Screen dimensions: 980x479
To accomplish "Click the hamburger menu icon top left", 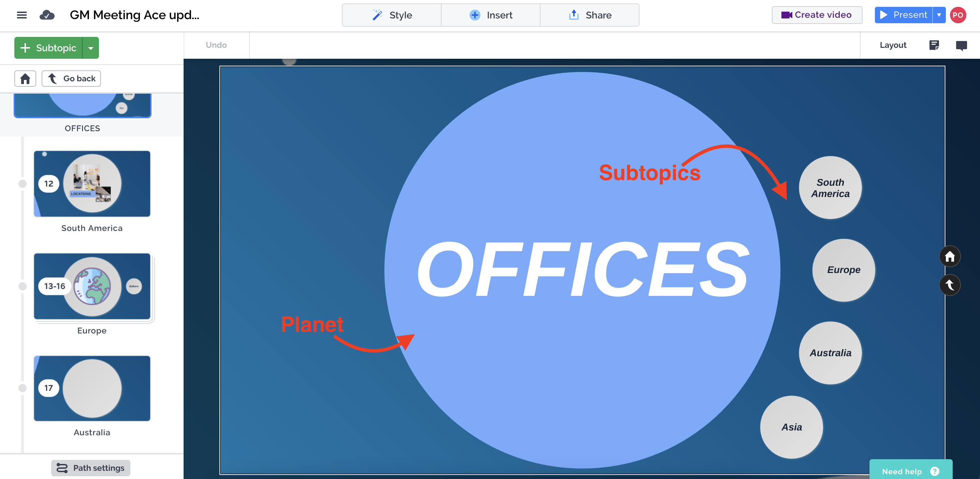I will [x=22, y=15].
